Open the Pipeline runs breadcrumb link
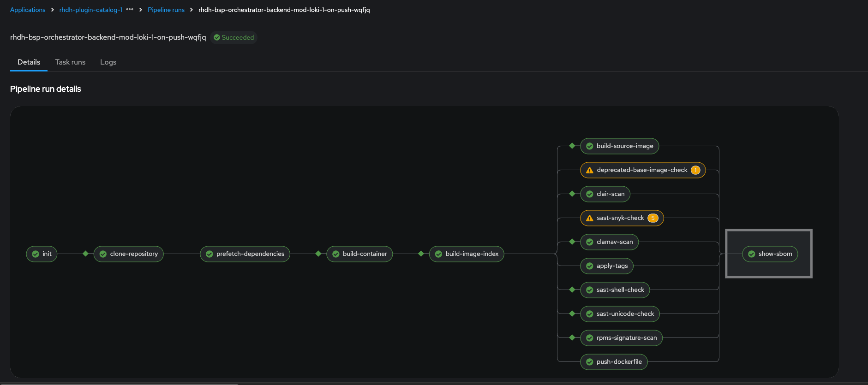Screen dimensions: 868x385 (x=166, y=10)
